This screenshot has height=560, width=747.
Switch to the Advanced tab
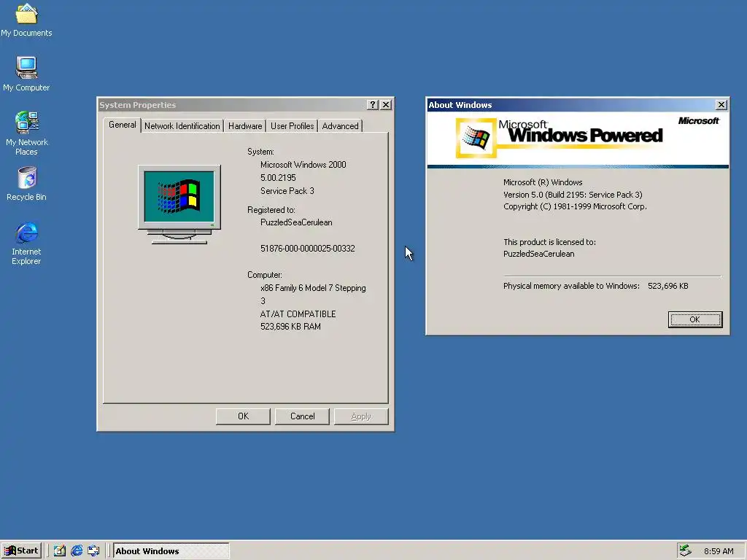pos(340,126)
